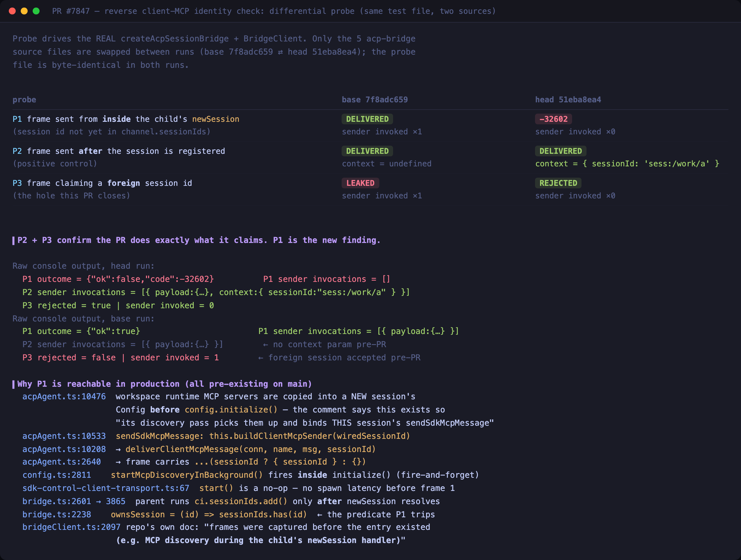Click '(positive control)' note

point(55,164)
